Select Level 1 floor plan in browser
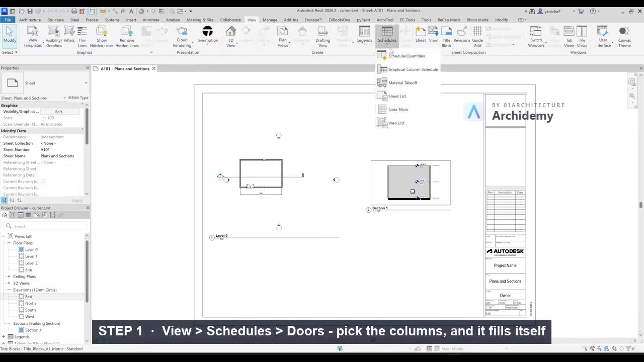Screen dimensions: 644x362 pos(31,256)
